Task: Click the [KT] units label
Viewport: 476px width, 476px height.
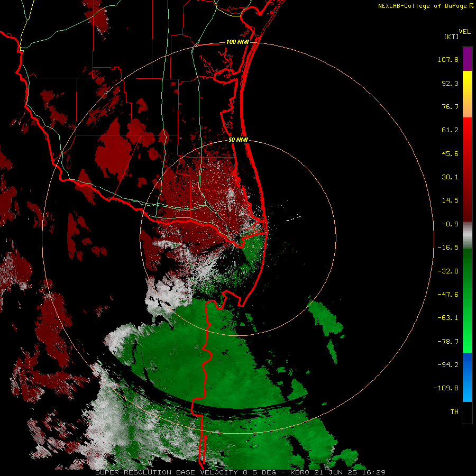Action: click(x=452, y=36)
